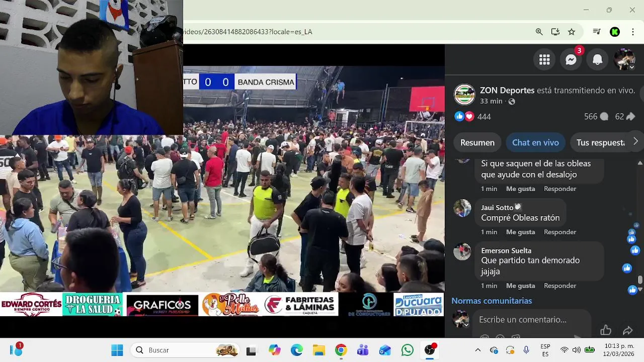Image resolution: width=644 pixels, height=362 pixels.
Task: Click the green K profile icon
Action: click(x=615, y=32)
